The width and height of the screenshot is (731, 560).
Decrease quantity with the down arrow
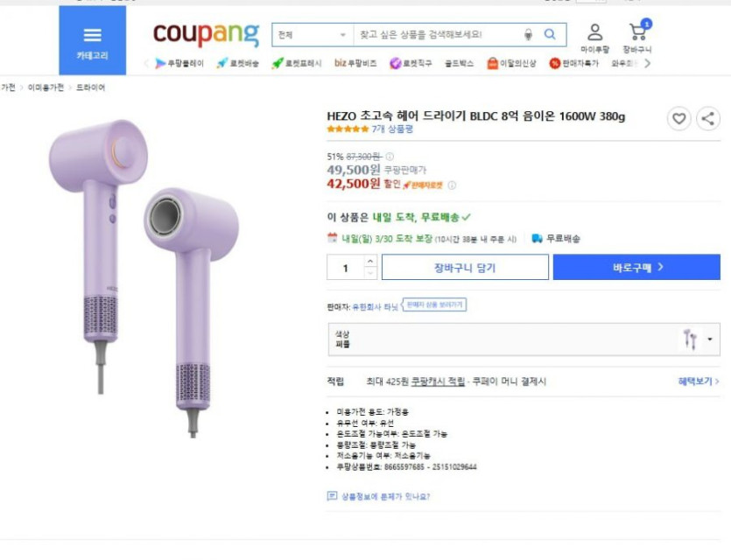[370, 273]
